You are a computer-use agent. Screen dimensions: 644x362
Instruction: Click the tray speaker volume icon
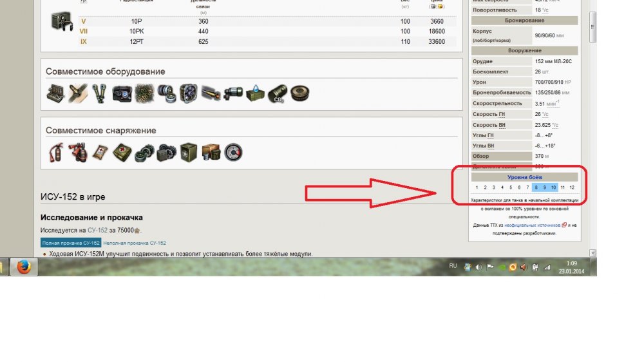pyautogui.click(x=478, y=267)
